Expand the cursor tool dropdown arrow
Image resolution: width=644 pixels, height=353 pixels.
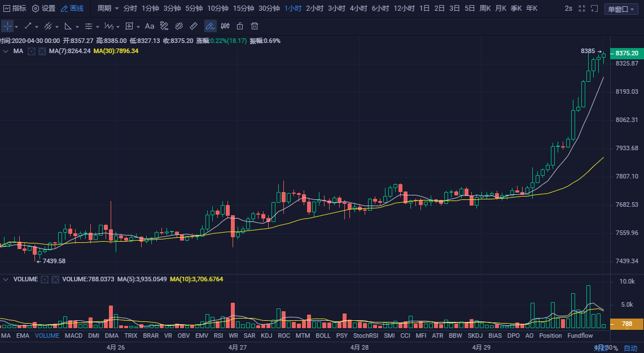[x=16, y=27]
